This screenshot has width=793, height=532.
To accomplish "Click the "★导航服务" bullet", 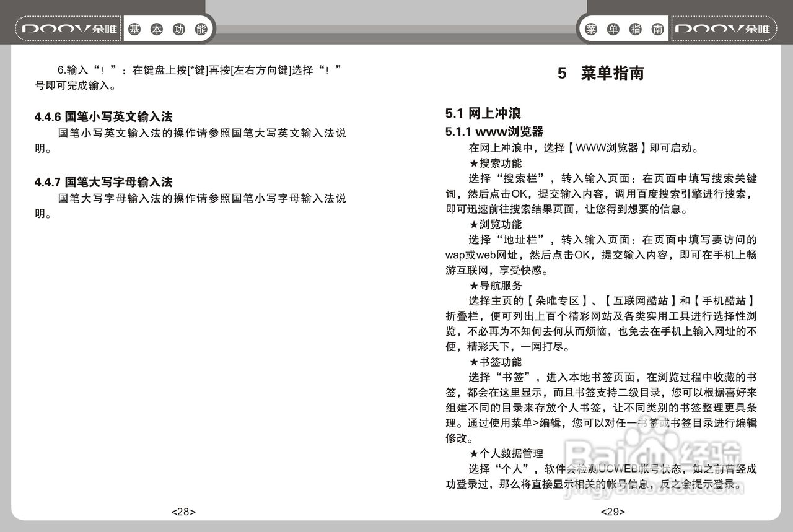I will (496, 286).
